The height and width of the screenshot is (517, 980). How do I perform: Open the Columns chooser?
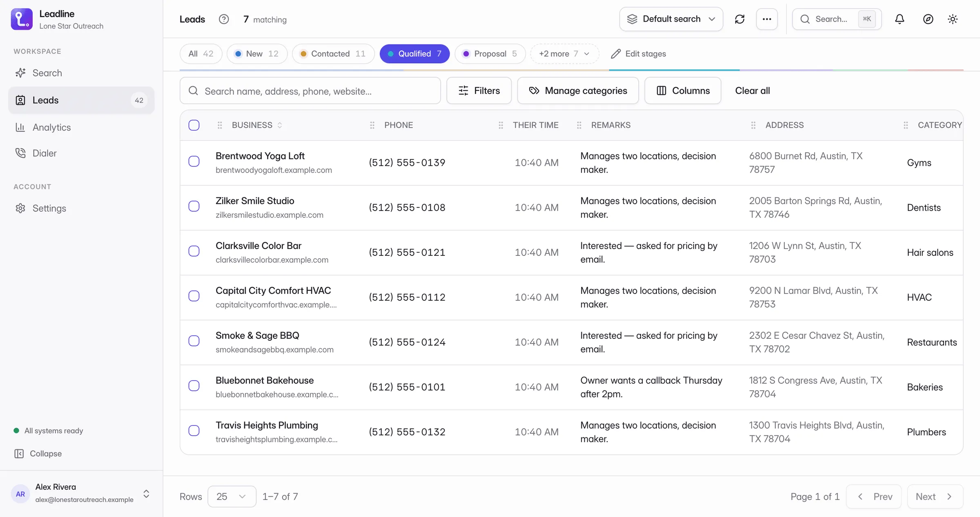683,91
